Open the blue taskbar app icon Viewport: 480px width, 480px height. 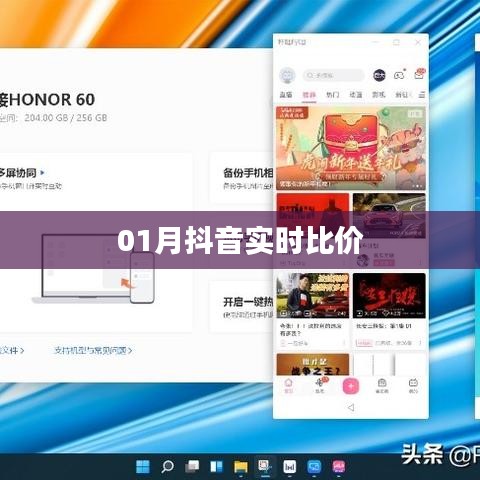click(314, 467)
